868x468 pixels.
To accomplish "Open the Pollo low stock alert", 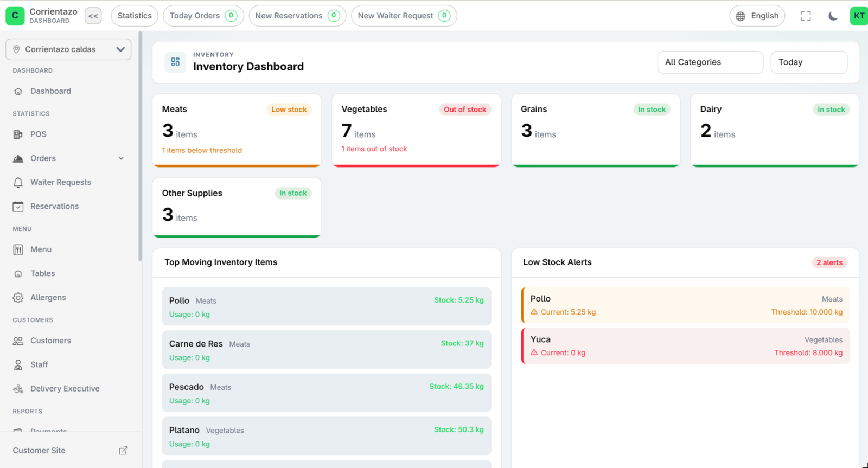I will [686, 305].
